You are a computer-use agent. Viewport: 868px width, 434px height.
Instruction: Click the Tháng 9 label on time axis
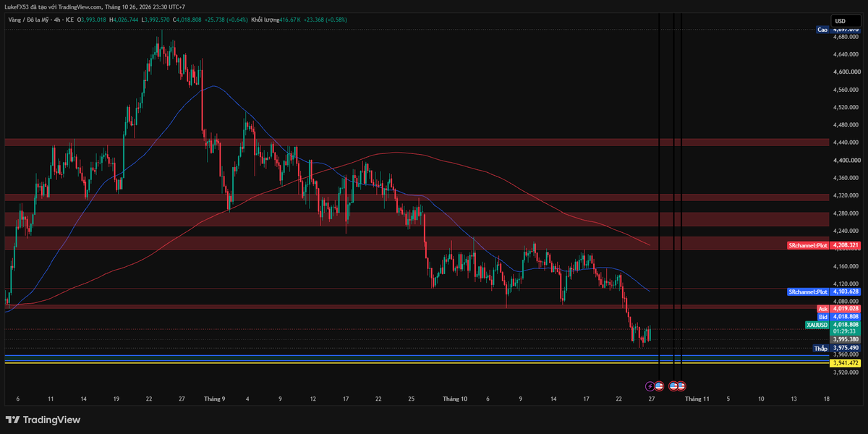[x=214, y=399]
